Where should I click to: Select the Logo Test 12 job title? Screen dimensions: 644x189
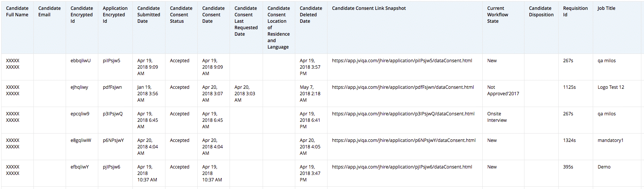pos(611,87)
